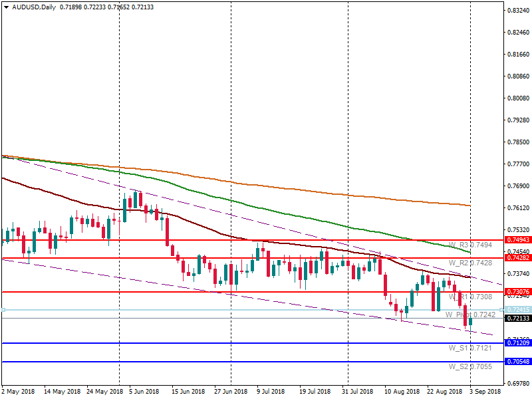Select the W_R3 0.7494 pivot label
Image resolution: width=532 pixels, height=399 pixels.
[x=470, y=245]
